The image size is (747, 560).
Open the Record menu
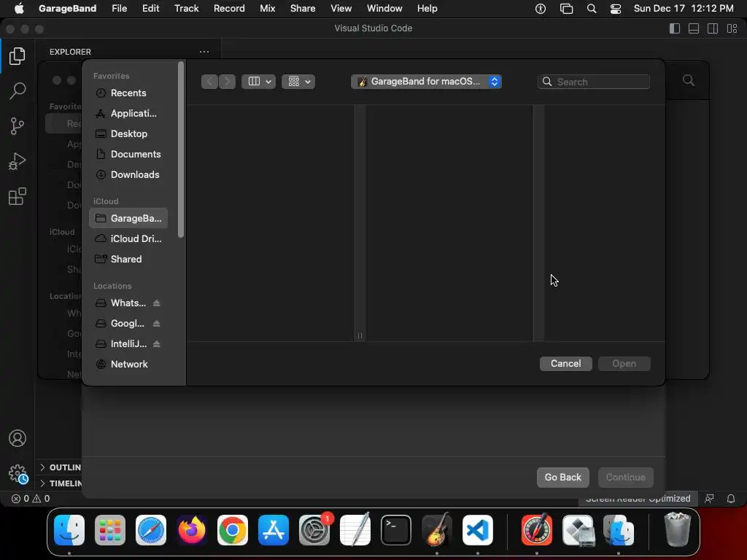coord(229,9)
